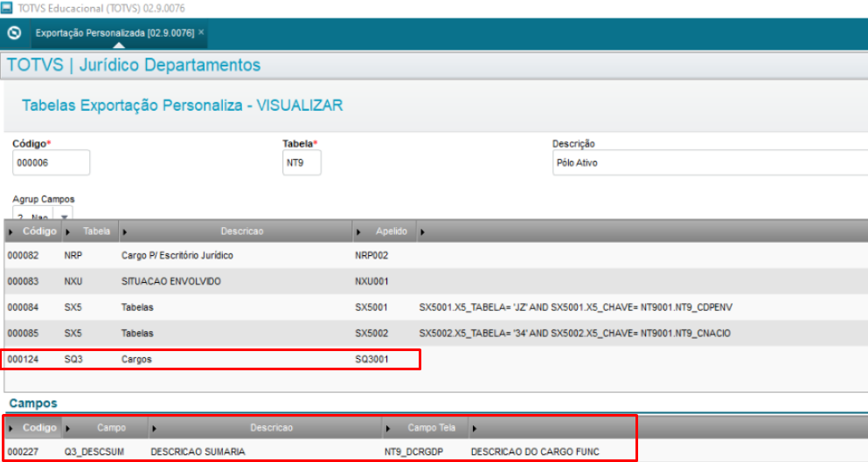Click cell Cargo P/ Escritório Jurídico
The width and height of the screenshot is (868, 462).
[177, 256]
